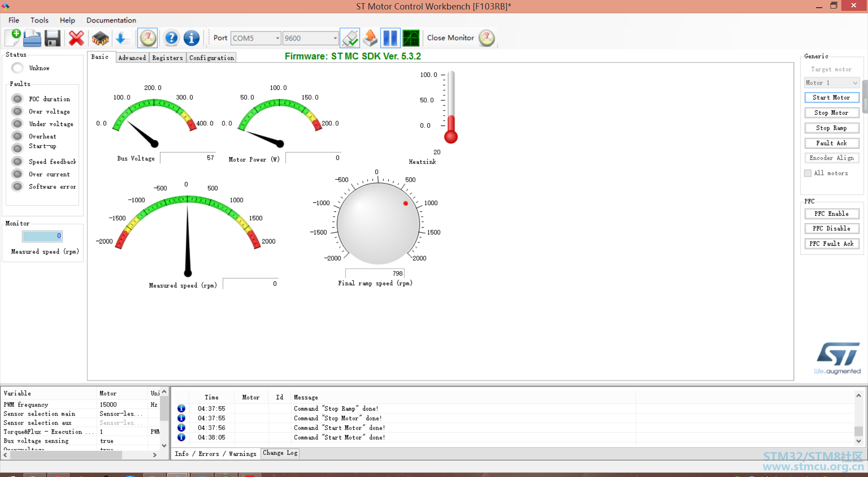Click variable table horizontal scrollbar
The width and height of the screenshot is (868, 477).
click(x=66, y=455)
